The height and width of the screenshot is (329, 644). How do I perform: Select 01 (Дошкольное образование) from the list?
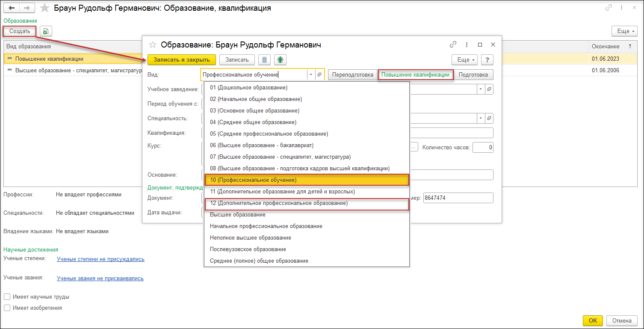click(307, 87)
